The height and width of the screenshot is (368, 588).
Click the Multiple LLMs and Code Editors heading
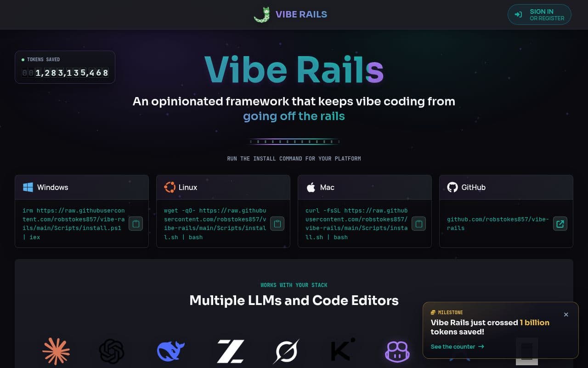294,300
